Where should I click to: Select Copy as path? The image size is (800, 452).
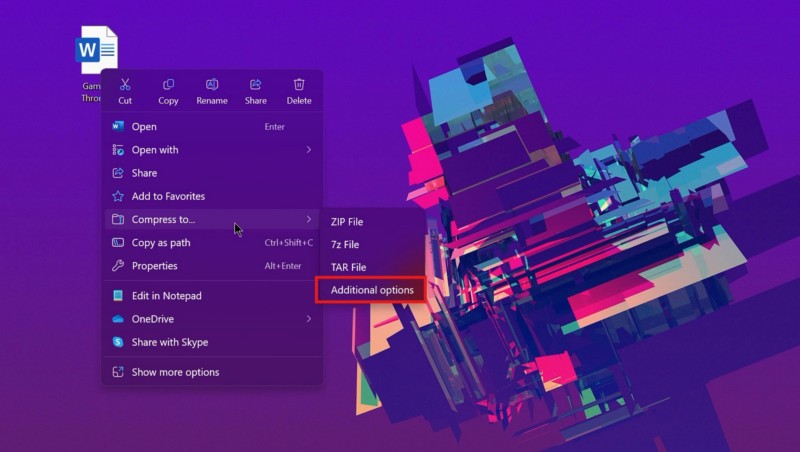[212, 242]
